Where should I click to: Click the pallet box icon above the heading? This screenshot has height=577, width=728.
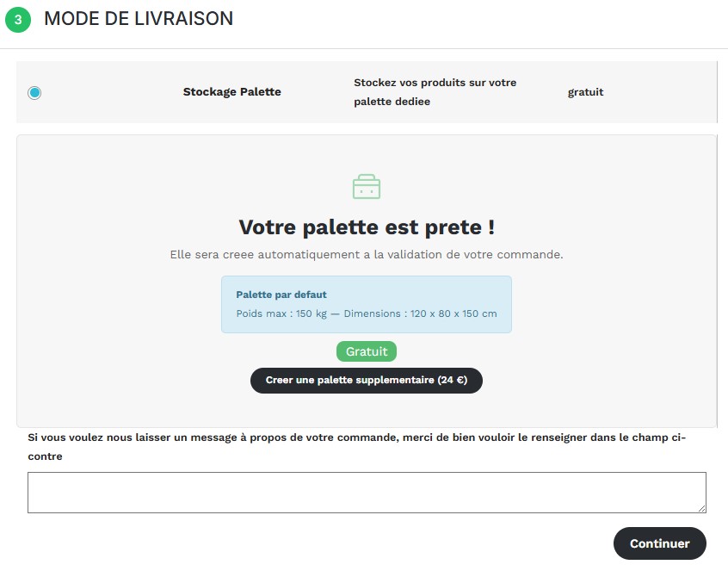[367, 186]
